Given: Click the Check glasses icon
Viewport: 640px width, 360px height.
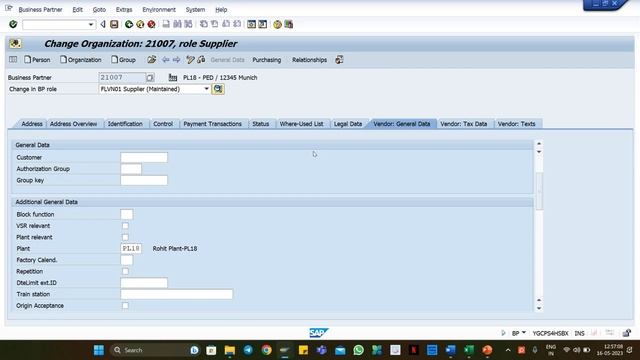Looking at the screenshot, I should pos(201,60).
